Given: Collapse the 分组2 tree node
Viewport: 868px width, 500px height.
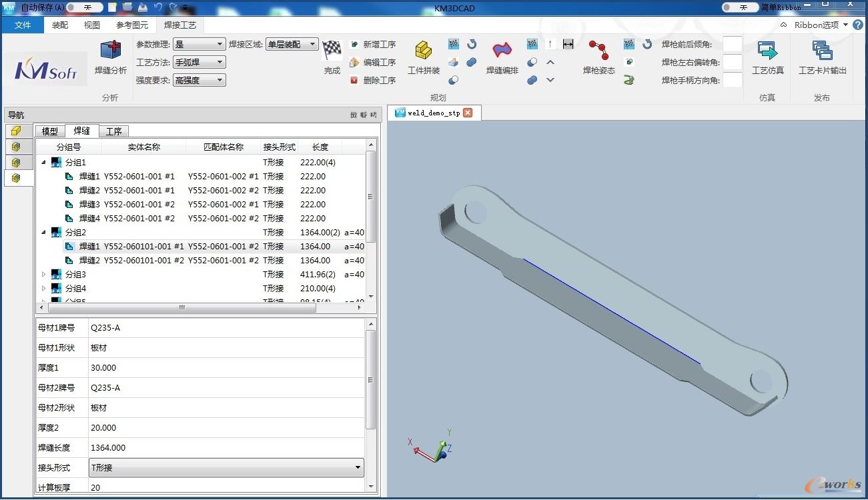Looking at the screenshot, I should point(44,233).
